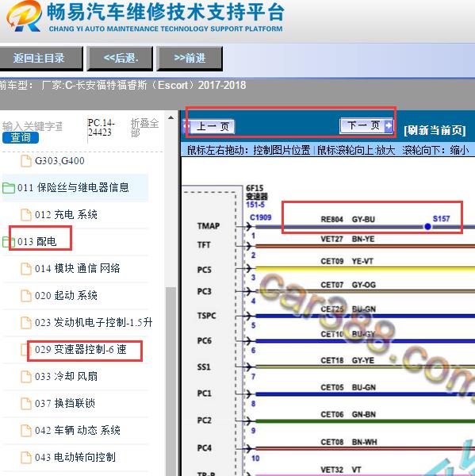
Task: Click the document icon beside 012 充电
Action: (x=26, y=215)
